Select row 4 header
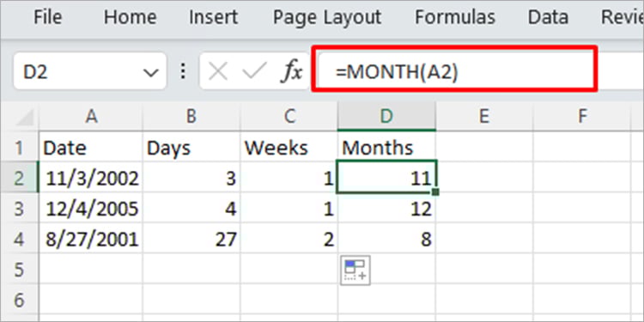Viewport: 644px width, 322px height. tap(19, 239)
